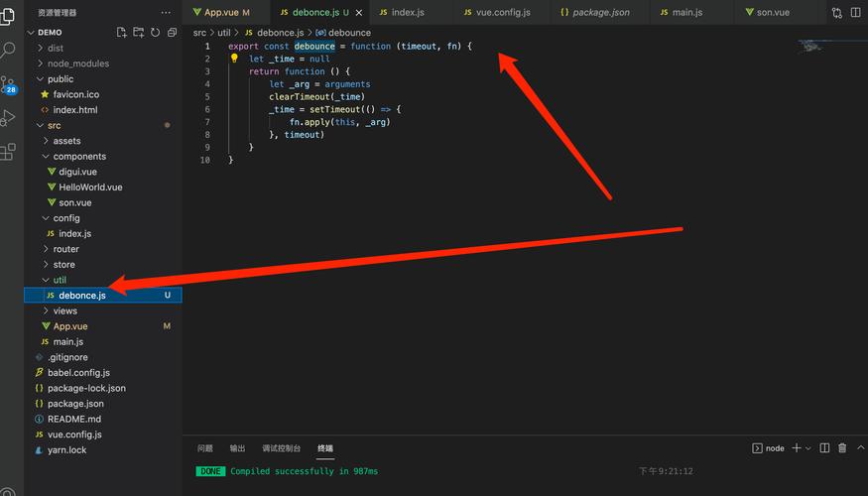Open the Run and Debug view
This screenshot has height=496, width=868.
(x=9, y=118)
